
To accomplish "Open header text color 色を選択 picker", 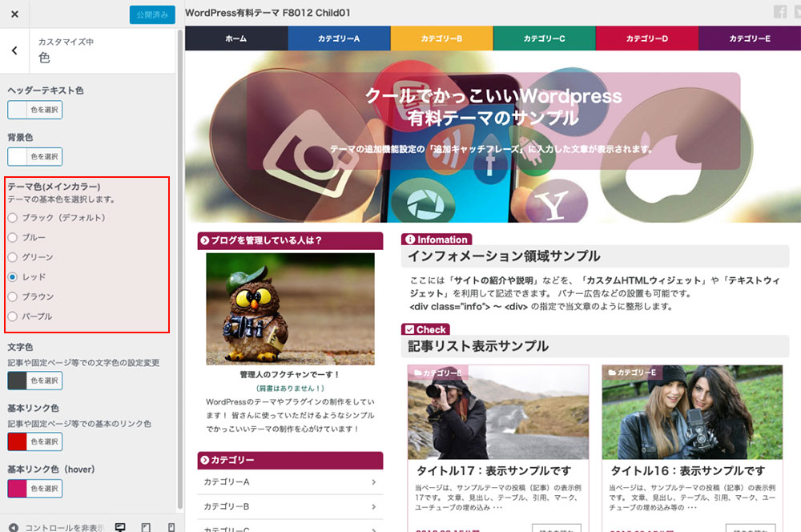I will point(34,110).
